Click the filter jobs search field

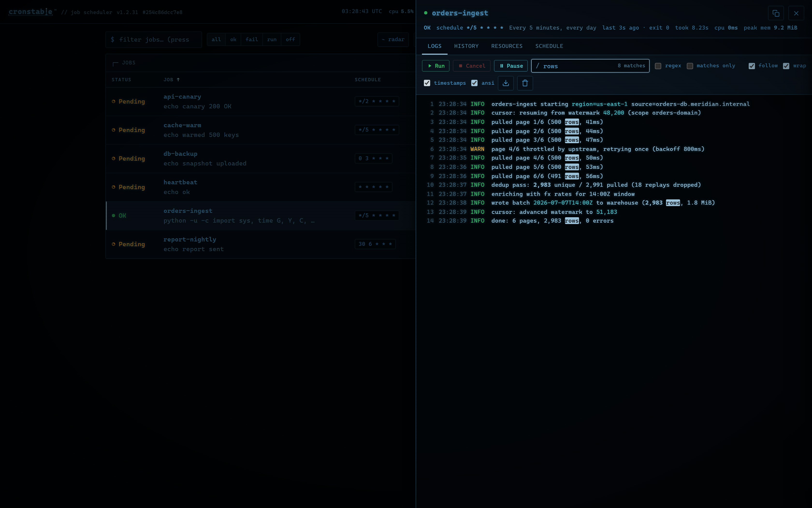(154, 40)
